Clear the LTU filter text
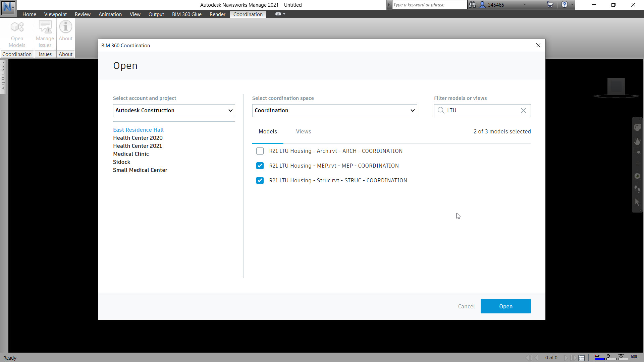This screenshot has height=362, width=644. click(x=523, y=110)
